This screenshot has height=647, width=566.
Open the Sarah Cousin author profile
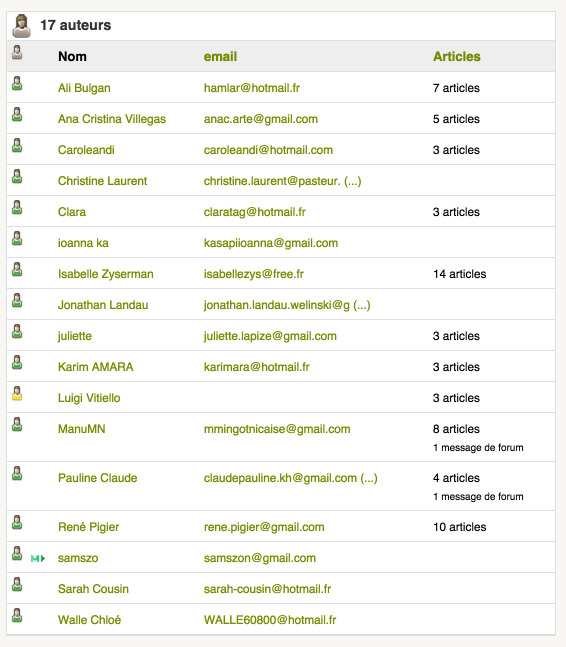coord(93,589)
